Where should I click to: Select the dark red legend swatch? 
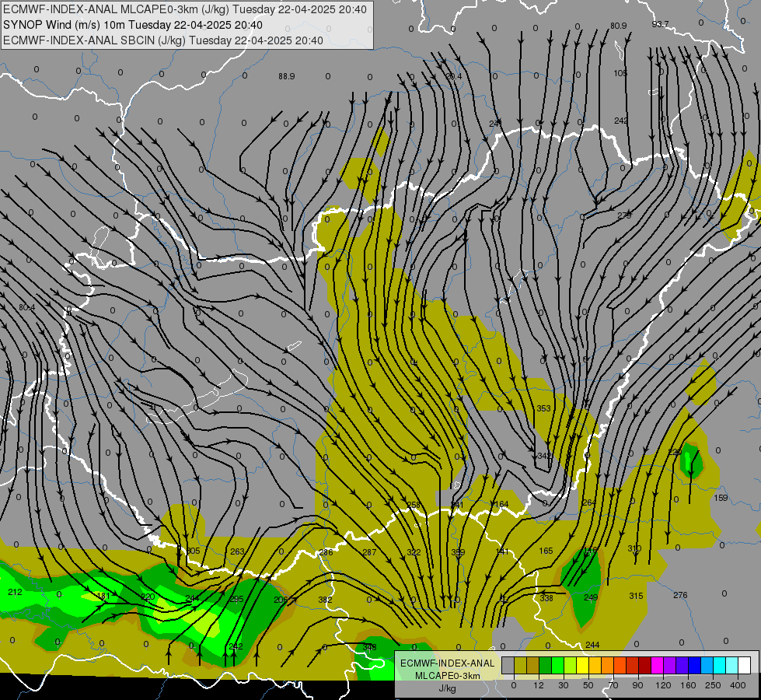(644, 665)
